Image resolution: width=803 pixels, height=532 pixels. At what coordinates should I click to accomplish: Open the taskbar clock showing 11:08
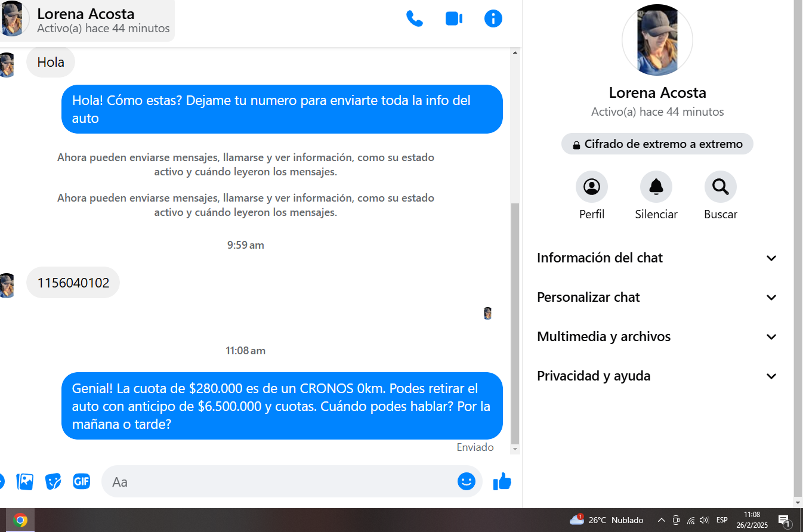[x=752, y=520]
